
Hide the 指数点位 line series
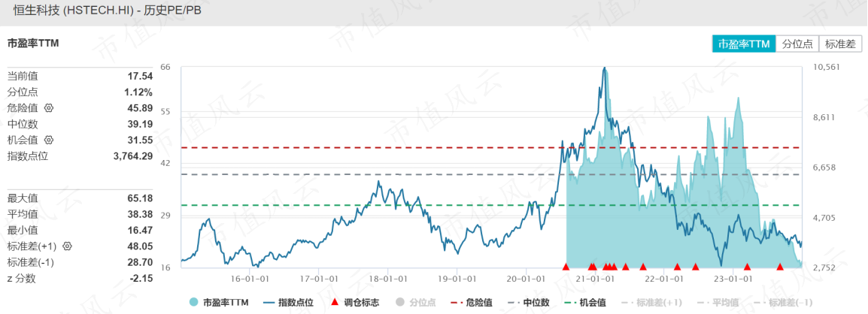tap(288, 303)
